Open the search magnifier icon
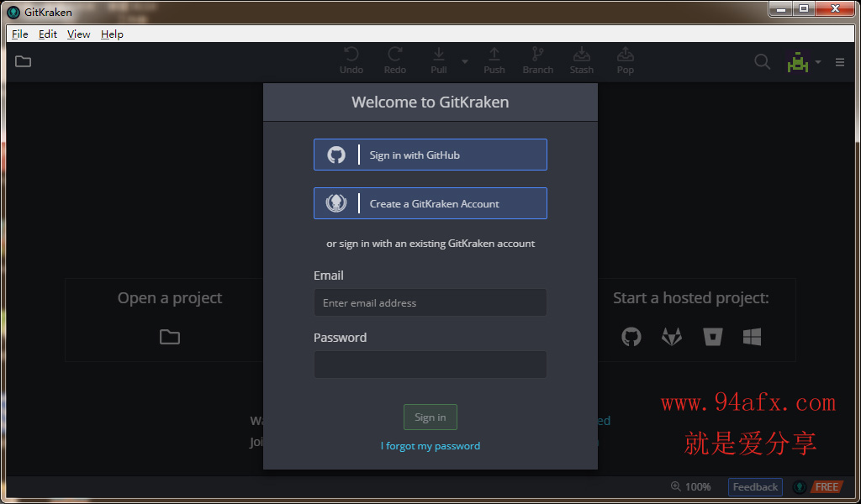 tap(762, 61)
